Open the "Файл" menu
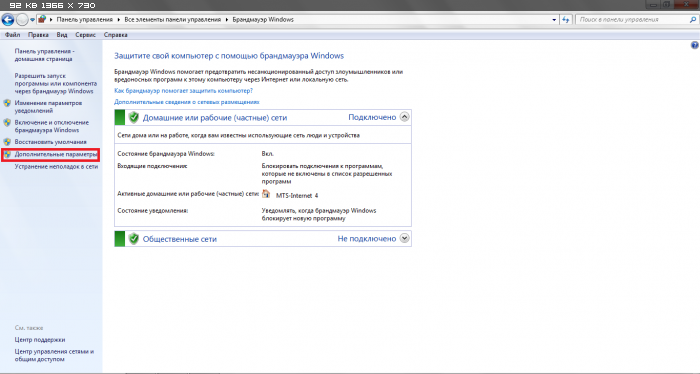 click(x=12, y=35)
